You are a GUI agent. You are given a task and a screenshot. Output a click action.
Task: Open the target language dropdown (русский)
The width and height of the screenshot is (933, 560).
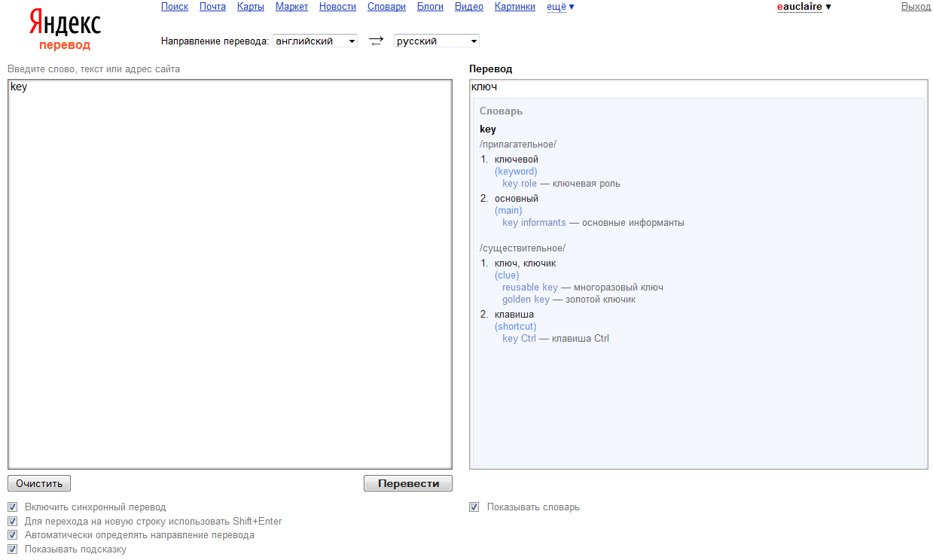click(437, 41)
